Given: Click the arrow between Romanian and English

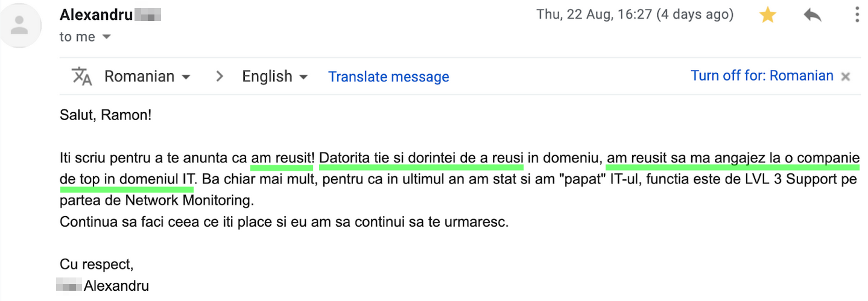Looking at the screenshot, I should click(220, 77).
